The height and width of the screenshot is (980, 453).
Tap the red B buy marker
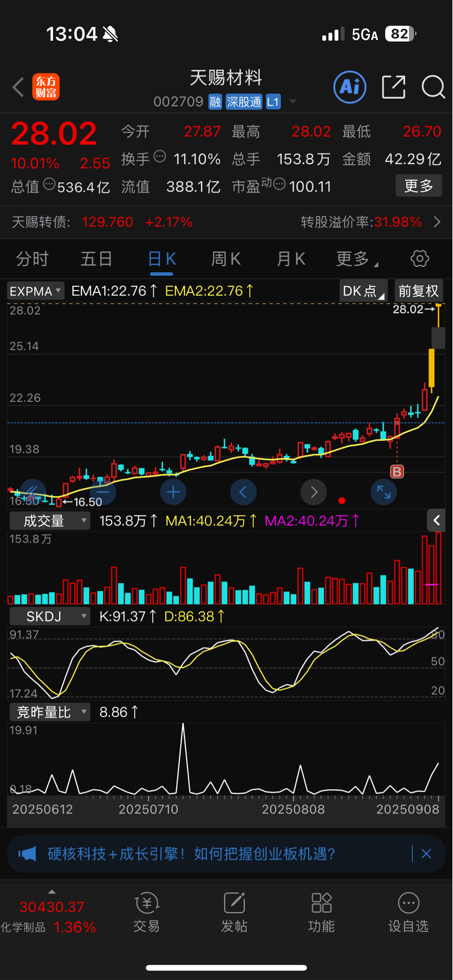(397, 471)
